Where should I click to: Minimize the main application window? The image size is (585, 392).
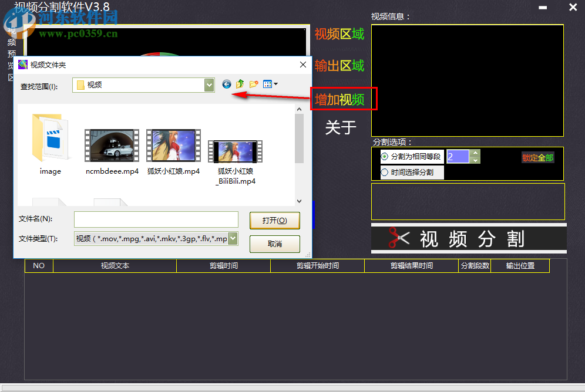click(x=543, y=8)
